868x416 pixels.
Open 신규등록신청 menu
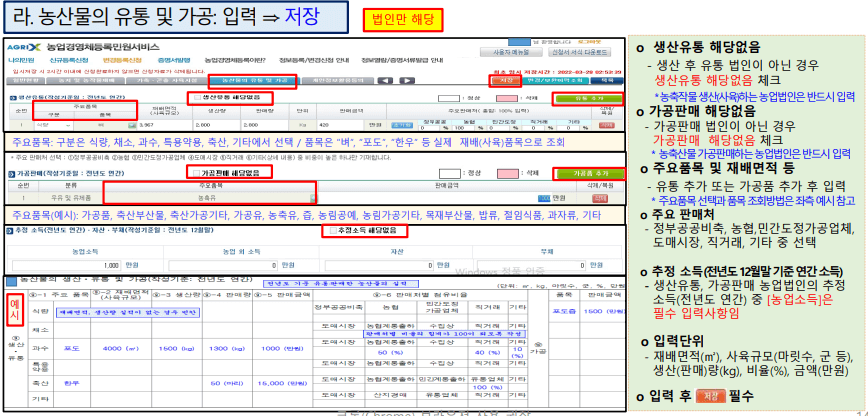(x=68, y=60)
